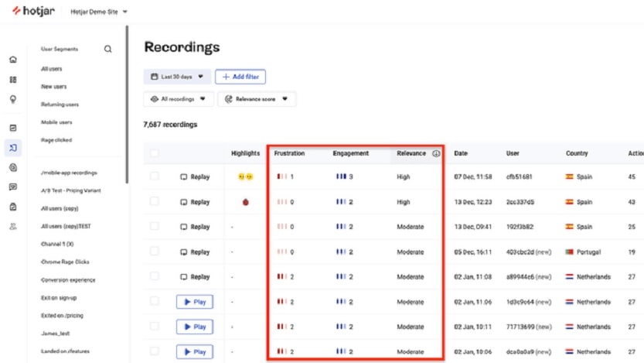
Task: Check the box for the 1d3c9c64 recording
Action: pos(155,301)
